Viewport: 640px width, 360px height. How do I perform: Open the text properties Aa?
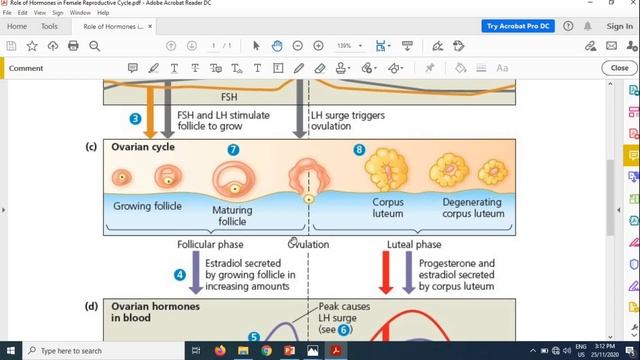[x=502, y=68]
